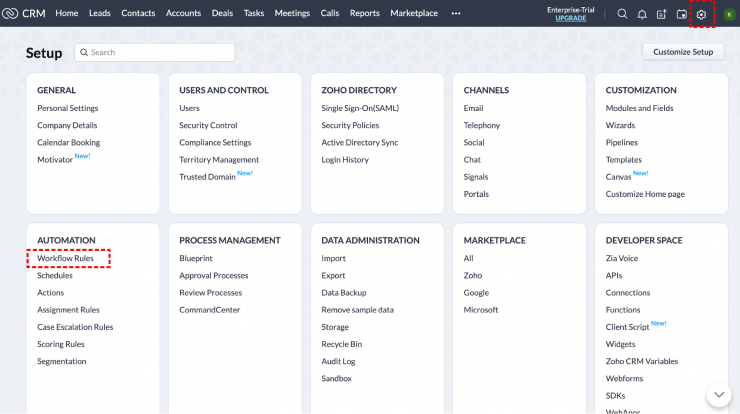Open Personal Settings

[x=67, y=108]
